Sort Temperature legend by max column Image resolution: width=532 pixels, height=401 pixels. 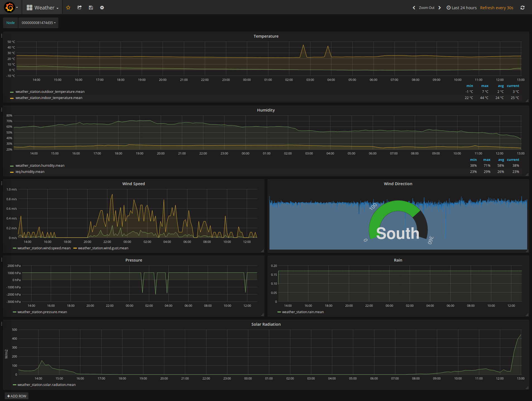pyautogui.click(x=485, y=86)
